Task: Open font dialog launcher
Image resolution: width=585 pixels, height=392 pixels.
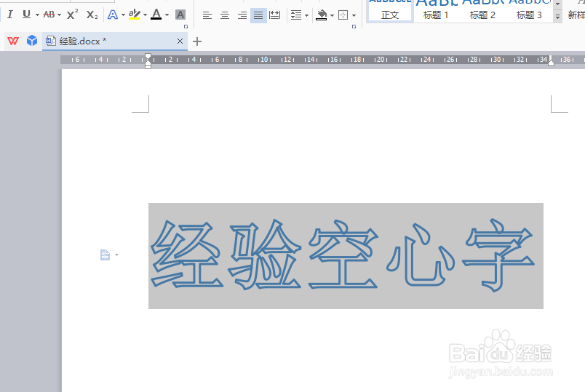Action: click(186, 26)
